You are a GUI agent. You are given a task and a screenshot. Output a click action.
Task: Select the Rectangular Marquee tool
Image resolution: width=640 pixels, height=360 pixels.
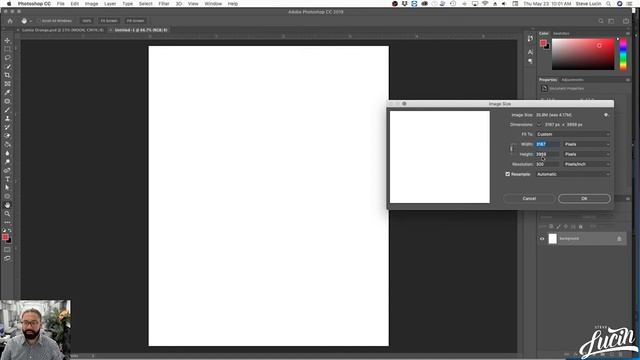(7, 49)
